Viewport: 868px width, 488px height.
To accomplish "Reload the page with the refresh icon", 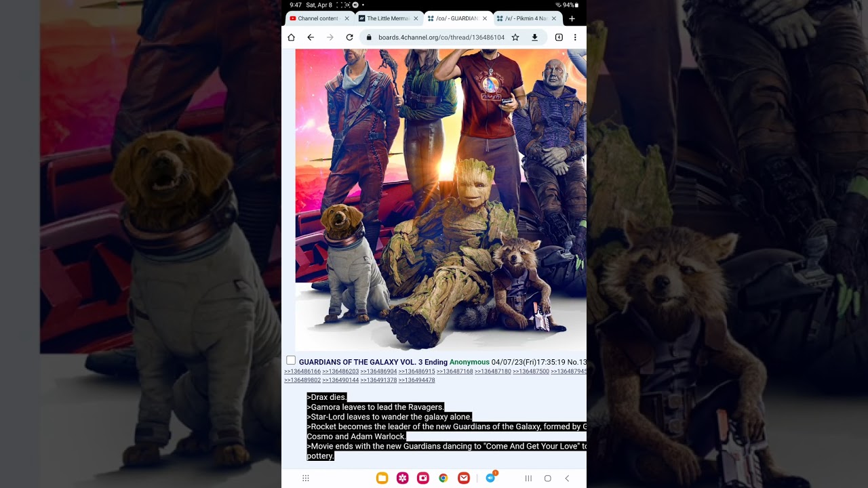I will click(x=350, y=37).
